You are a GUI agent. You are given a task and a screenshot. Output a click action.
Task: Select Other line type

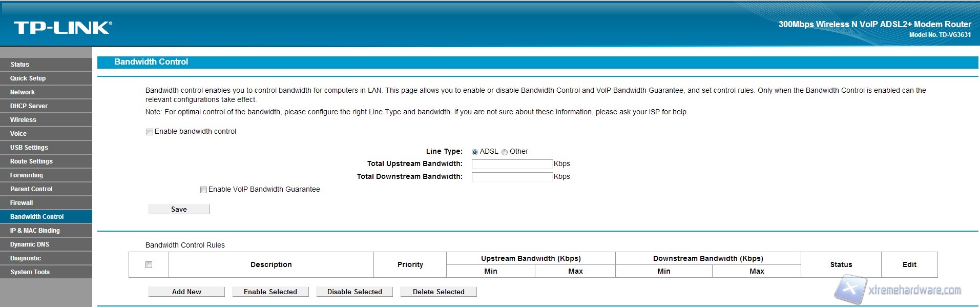click(505, 152)
